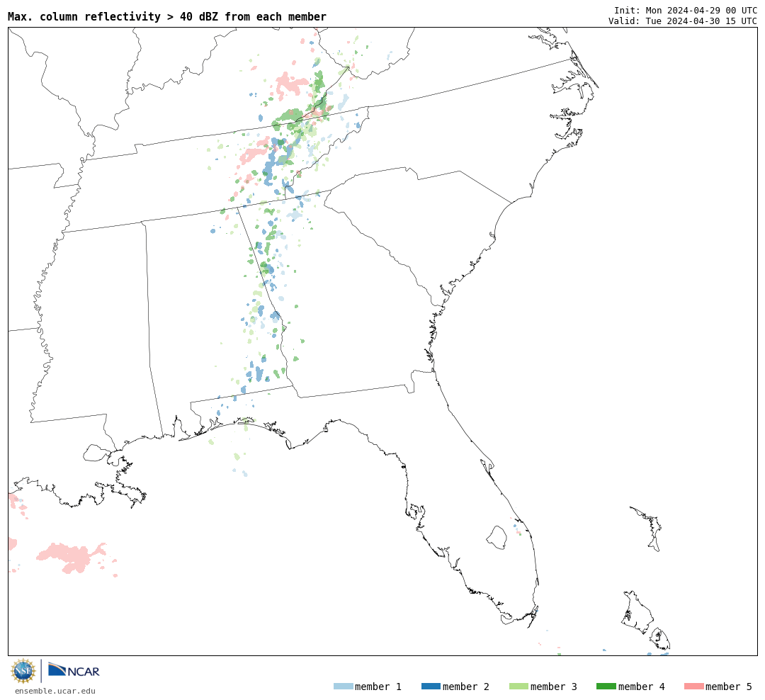This screenshot has height=700, width=765.
Task: Click the member 4 dark green swatch
Action: click(x=606, y=687)
